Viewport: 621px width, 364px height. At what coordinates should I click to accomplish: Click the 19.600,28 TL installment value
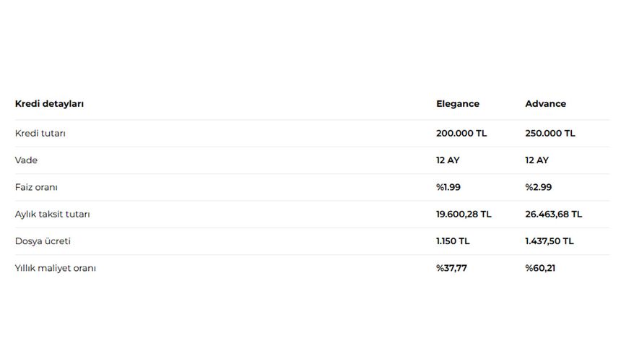click(464, 214)
